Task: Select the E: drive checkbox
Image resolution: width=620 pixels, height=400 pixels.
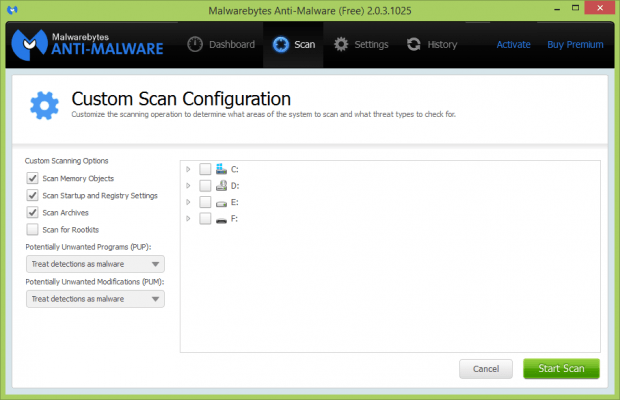Action: tap(205, 202)
